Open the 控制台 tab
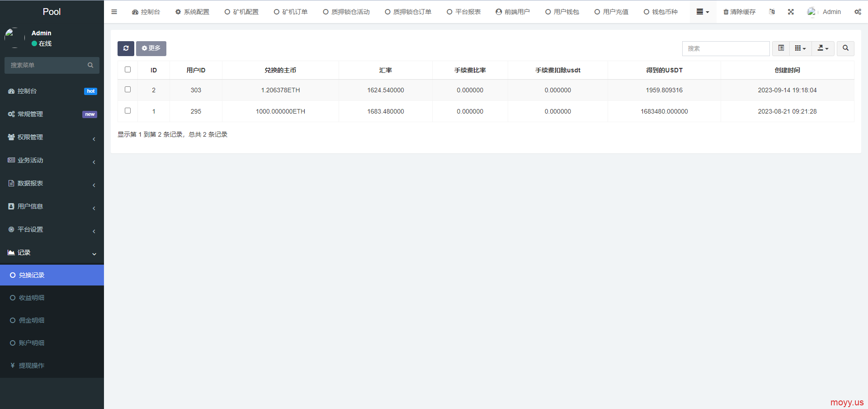 (146, 12)
